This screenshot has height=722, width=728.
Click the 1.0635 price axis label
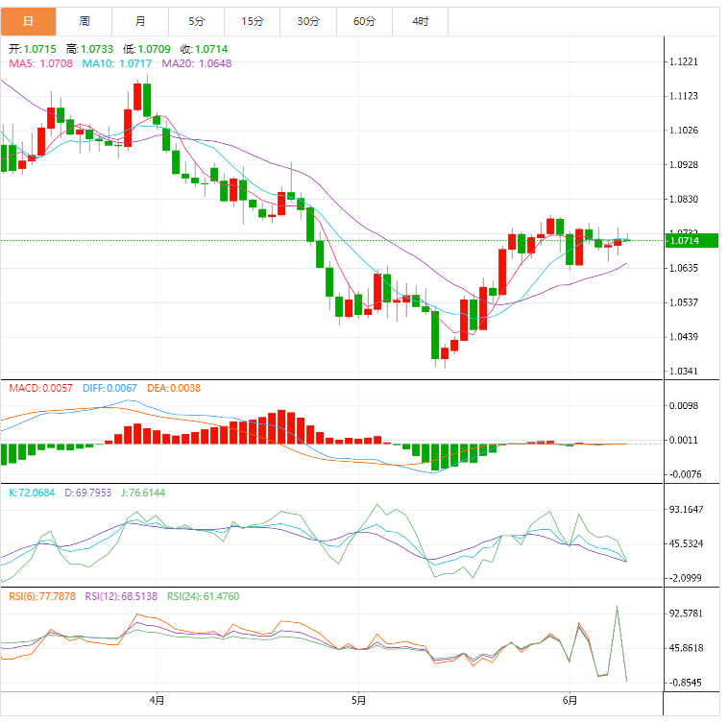click(684, 268)
